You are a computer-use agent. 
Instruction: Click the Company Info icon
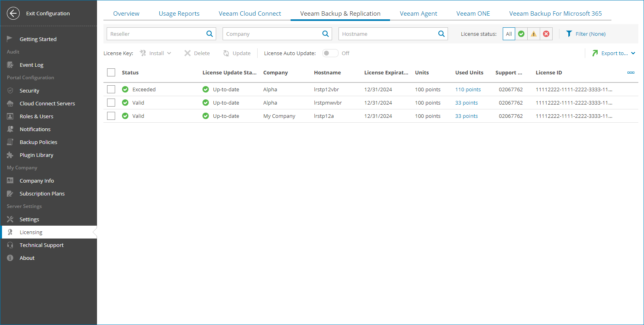(10, 181)
